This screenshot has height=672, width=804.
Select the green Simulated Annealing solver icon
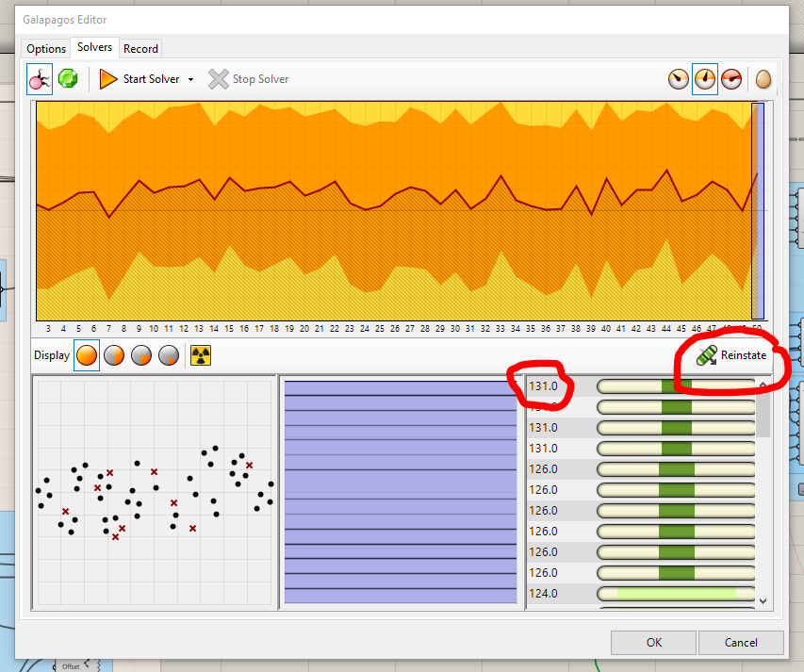click(68, 79)
